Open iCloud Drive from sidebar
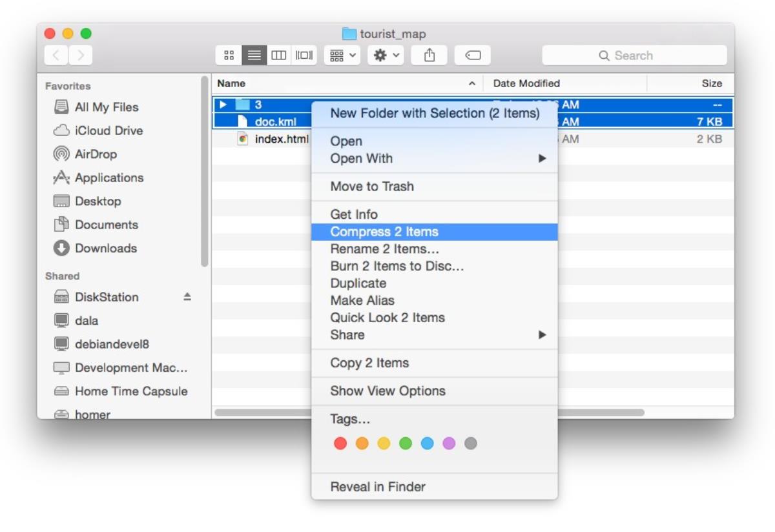Screen dimensions: 775x532 click(108, 130)
